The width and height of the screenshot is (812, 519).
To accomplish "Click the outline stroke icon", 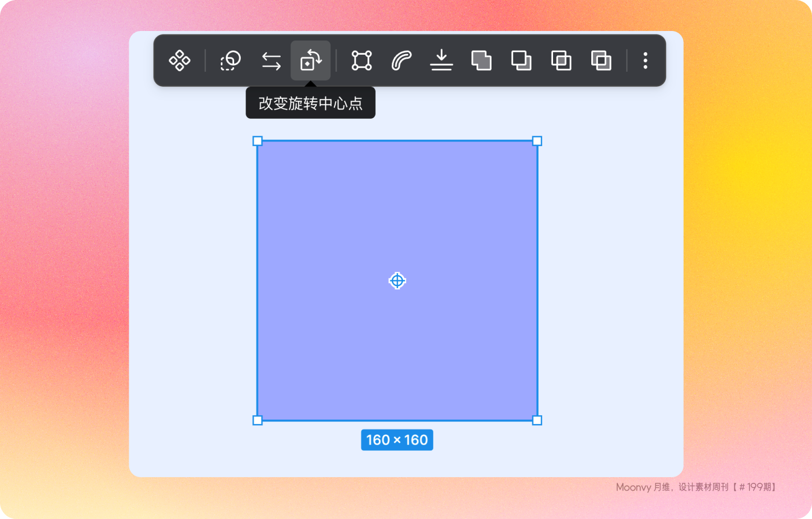I will pos(401,61).
